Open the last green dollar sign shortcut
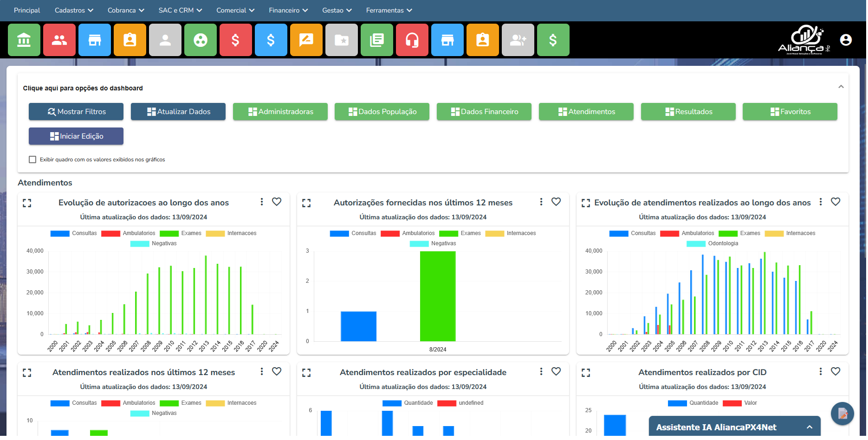 point(553,40)
